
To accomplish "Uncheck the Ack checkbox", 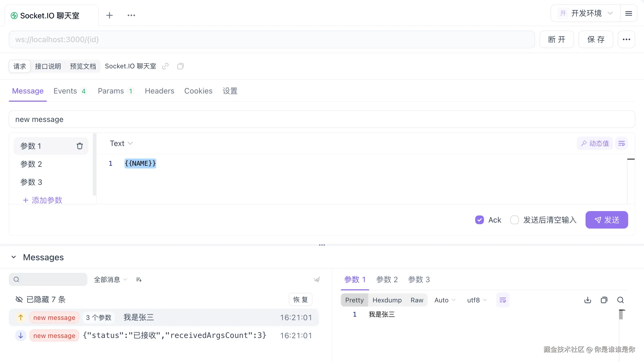I will 479,220.
